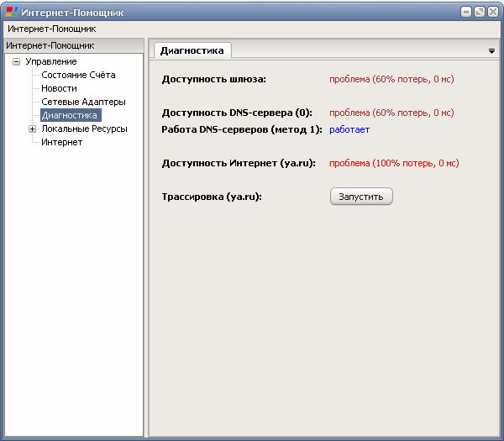Select the highlighted Диагностика tree item

[x=71, y=115]
